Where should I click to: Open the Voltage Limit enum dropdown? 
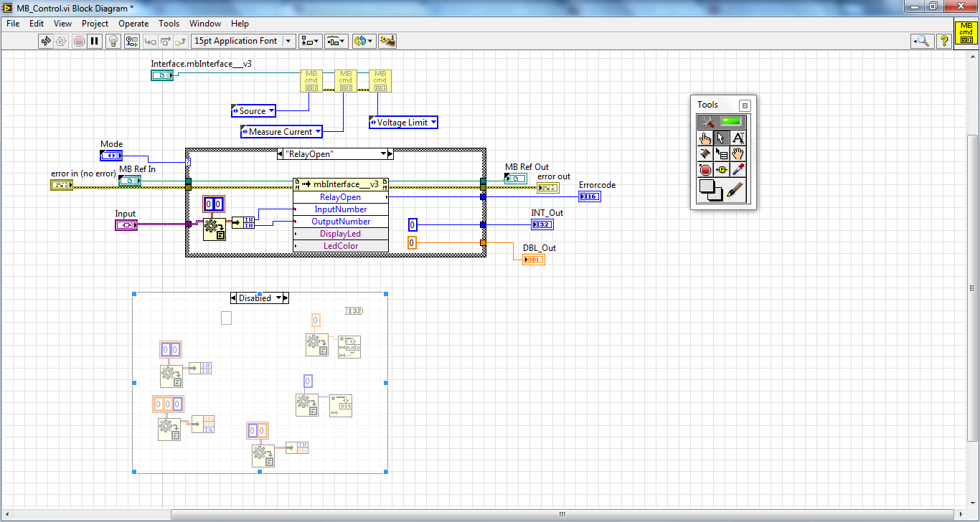point(433,123)
